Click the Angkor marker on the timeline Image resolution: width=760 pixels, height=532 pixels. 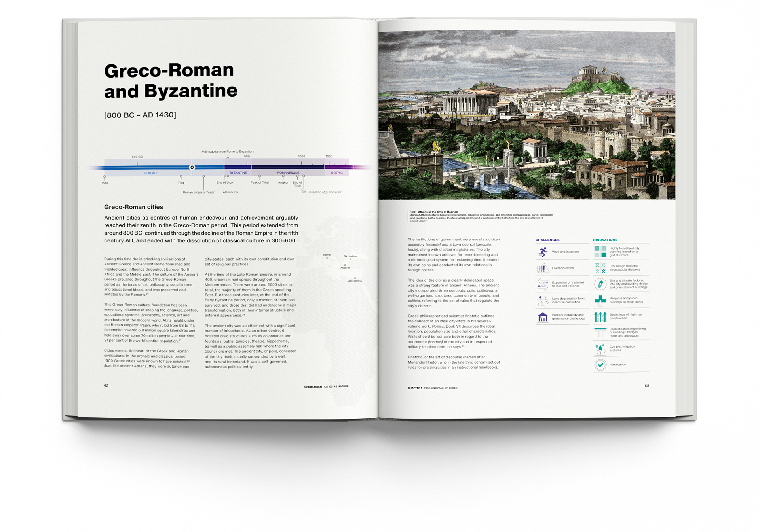283,176
